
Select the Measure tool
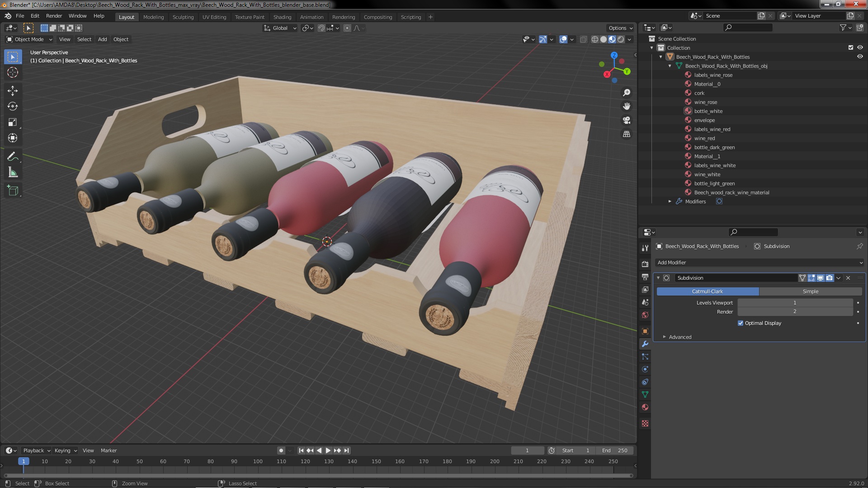[13, 173]
